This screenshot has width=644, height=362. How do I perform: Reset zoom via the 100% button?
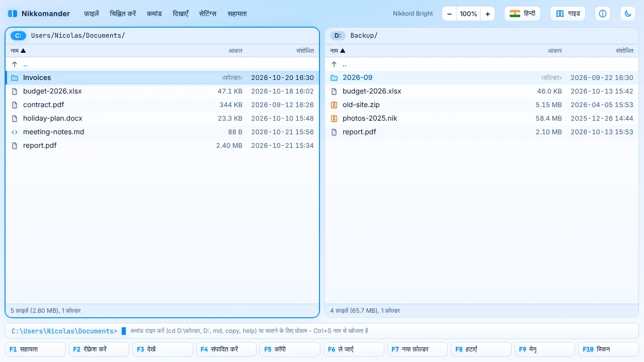[468, 14]
